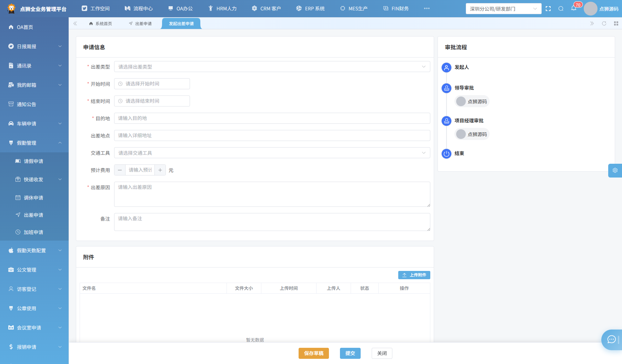This screenshot has height=364, width=622.
Task: Click the 发起人 step icon
Action: point(447,68)
